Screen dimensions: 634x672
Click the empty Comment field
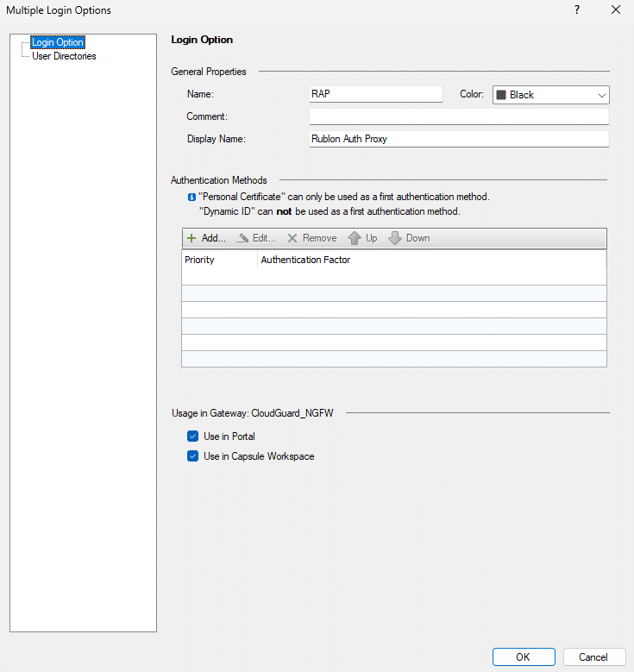click(x=459, y=116)
